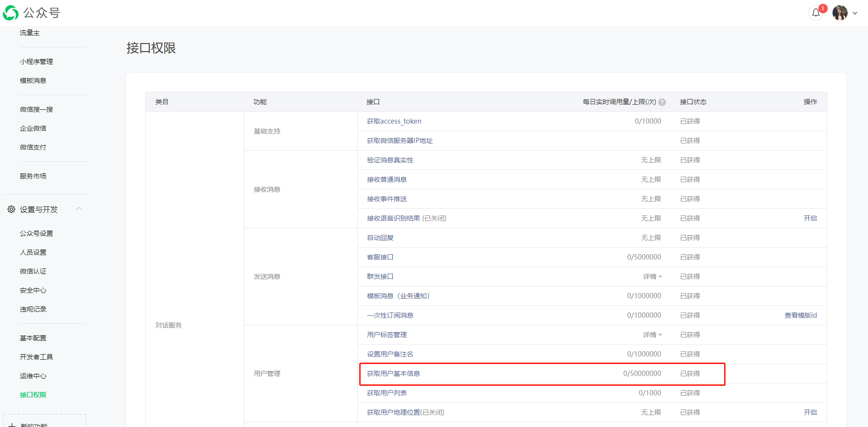Click the 0/50000000 quota value
Screen dimensions: 868x427
(x=642, y=374)
